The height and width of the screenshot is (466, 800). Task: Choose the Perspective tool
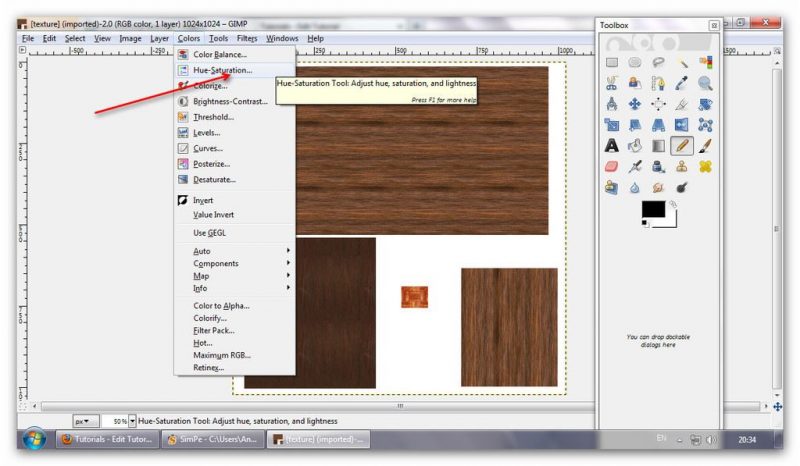[x=658, y=125]
